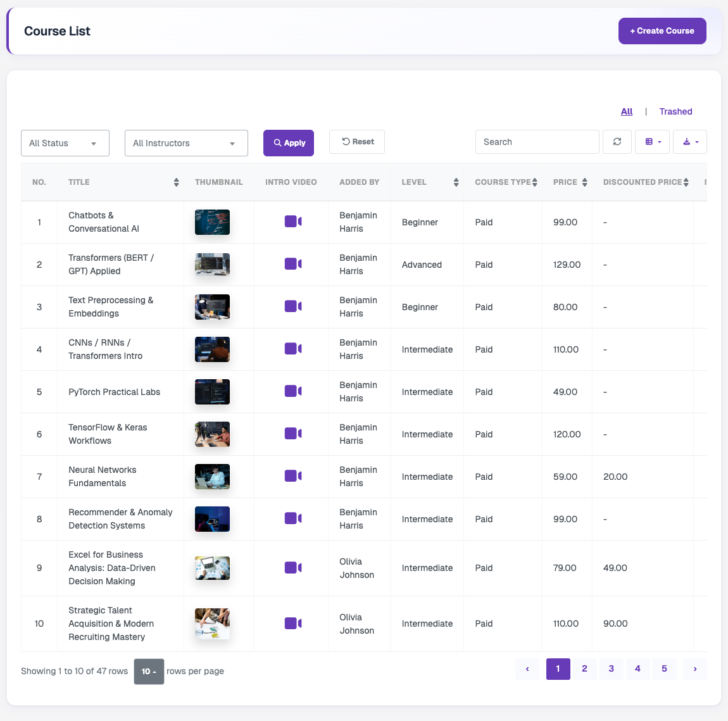Sort the table by Title column

[x=177, y=182]
